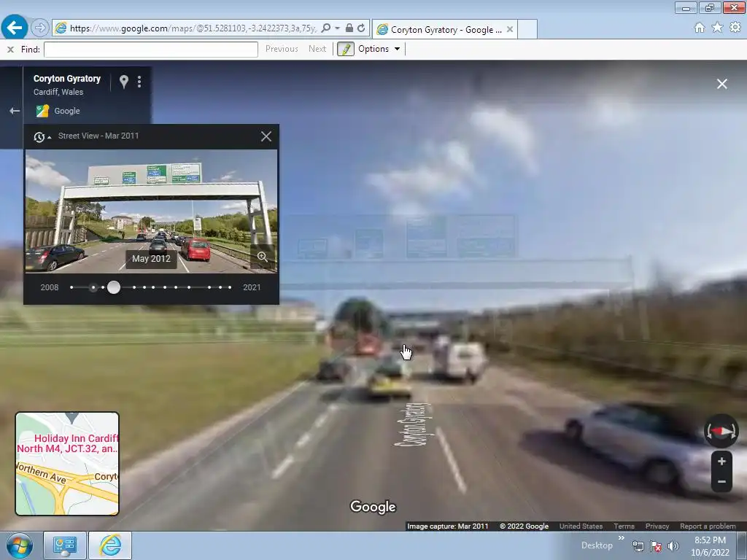
Task: Open the taskbar control panel app icon
Action: coord(65,545)
